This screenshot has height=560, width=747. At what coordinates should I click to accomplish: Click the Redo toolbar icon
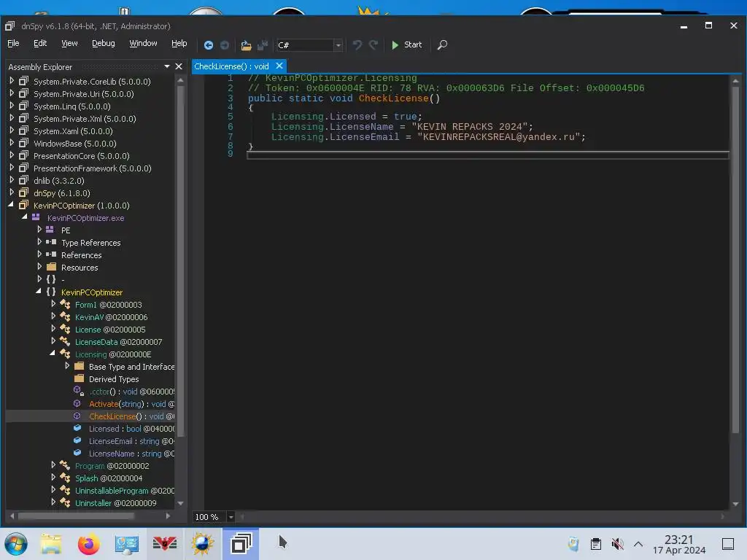373,44
